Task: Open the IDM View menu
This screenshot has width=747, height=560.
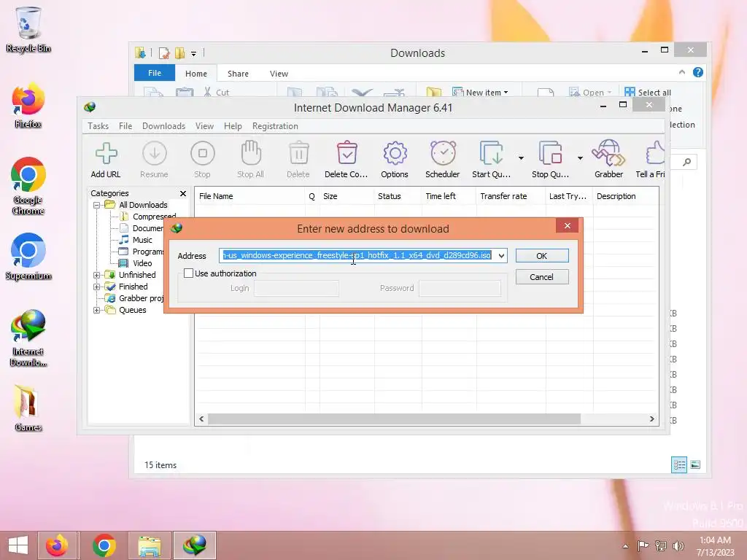Action: [204, 126]
